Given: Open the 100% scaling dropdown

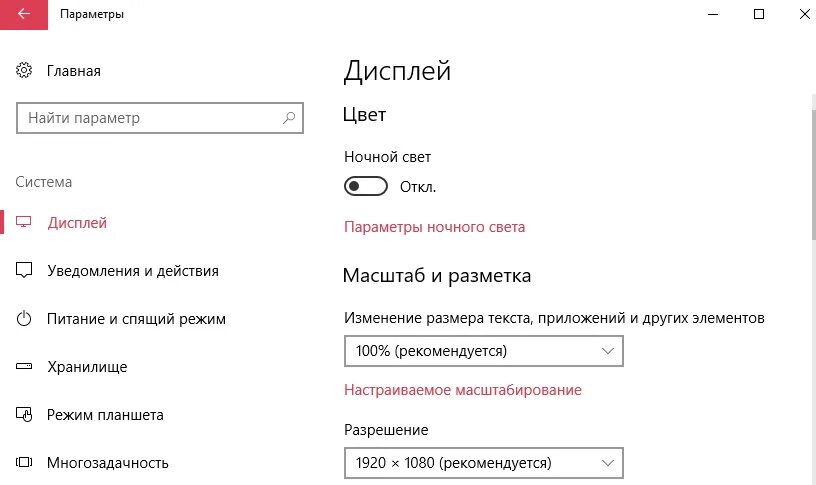Looking at the screenshot, I should (483, 351).
